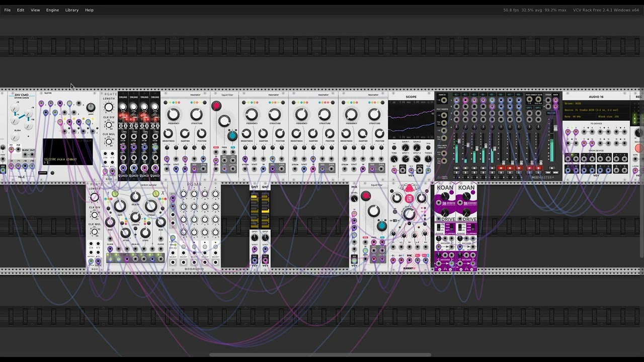Click leftmost resonator ODD output jack
Image resolution: width=644 pixels, height=362 pixels.
tap(195, 169)
